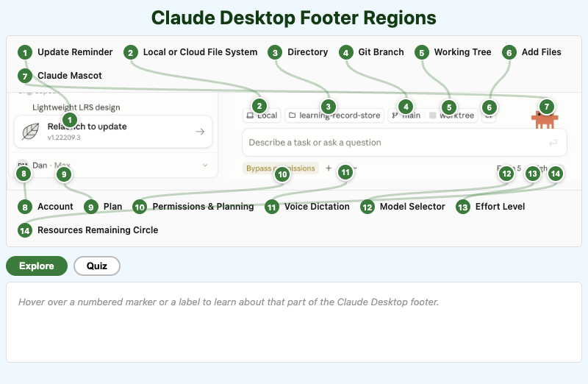
Task: Pick the Resources Remaining Circle legend label
Action: tap(98, 230)
